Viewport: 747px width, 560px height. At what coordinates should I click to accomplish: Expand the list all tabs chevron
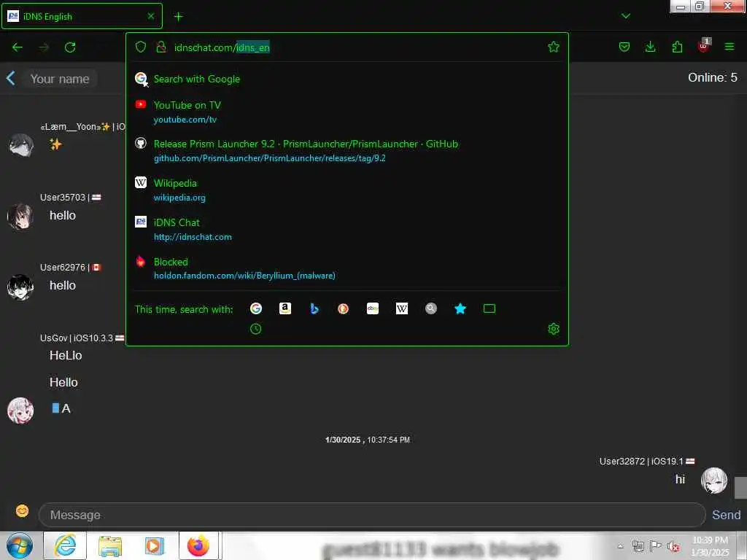click(x=626, y=16)
